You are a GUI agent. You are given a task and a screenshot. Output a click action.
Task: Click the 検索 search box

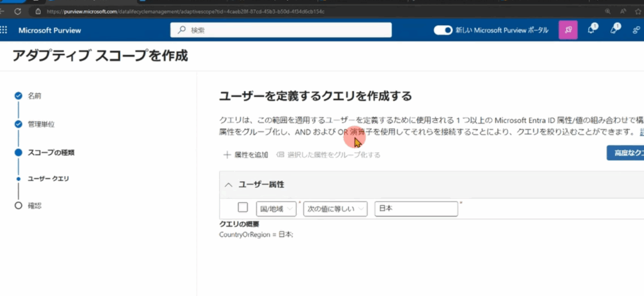pos(281,30)
